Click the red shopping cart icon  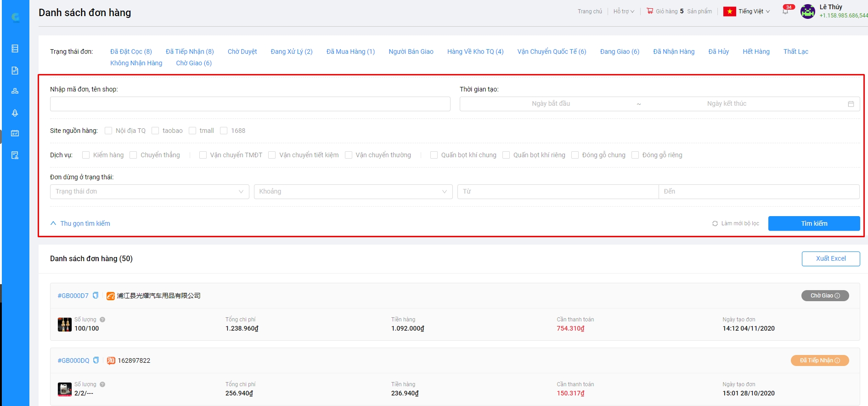(650, 11)
